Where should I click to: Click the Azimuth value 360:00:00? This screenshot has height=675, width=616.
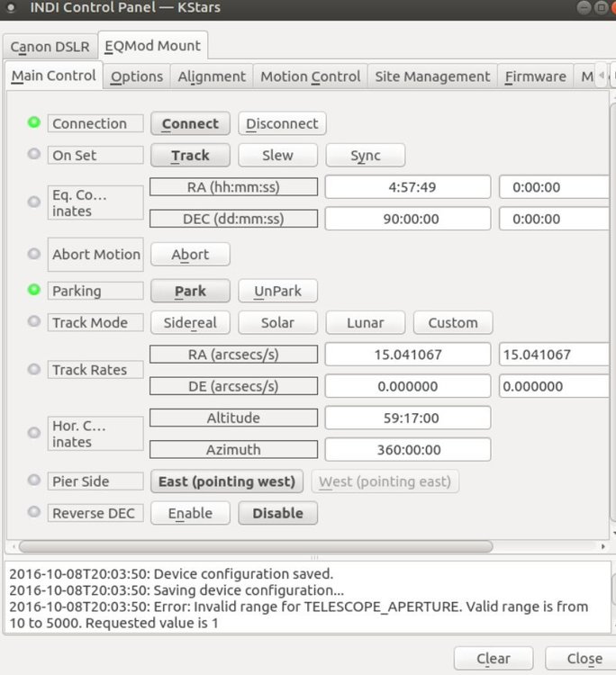pos(408,450)
